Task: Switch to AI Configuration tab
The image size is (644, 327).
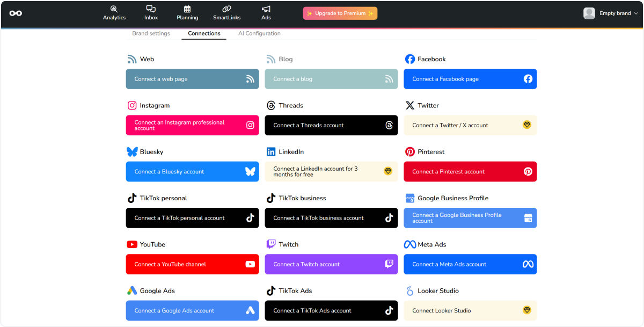Action: click(259, 33)
